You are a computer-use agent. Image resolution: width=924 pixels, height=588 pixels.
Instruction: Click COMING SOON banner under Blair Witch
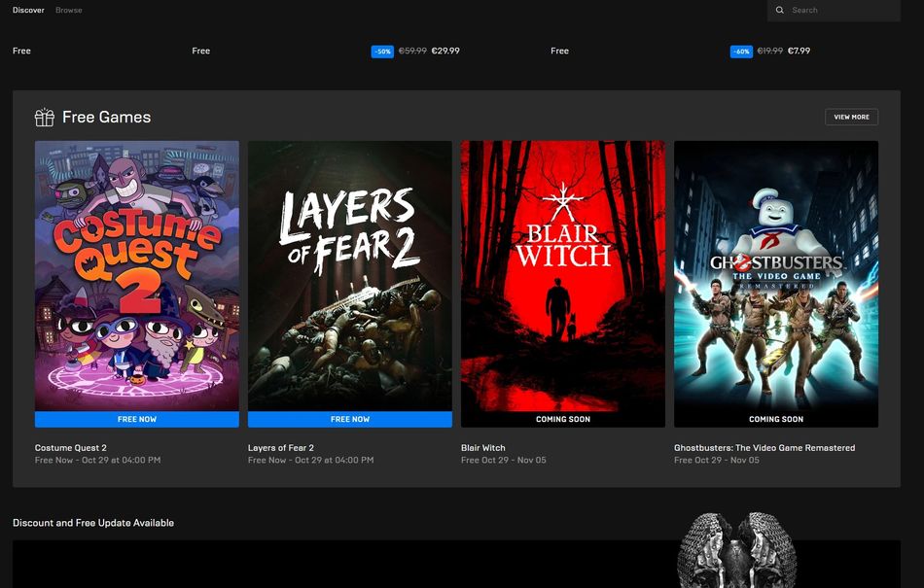[563, 419]
